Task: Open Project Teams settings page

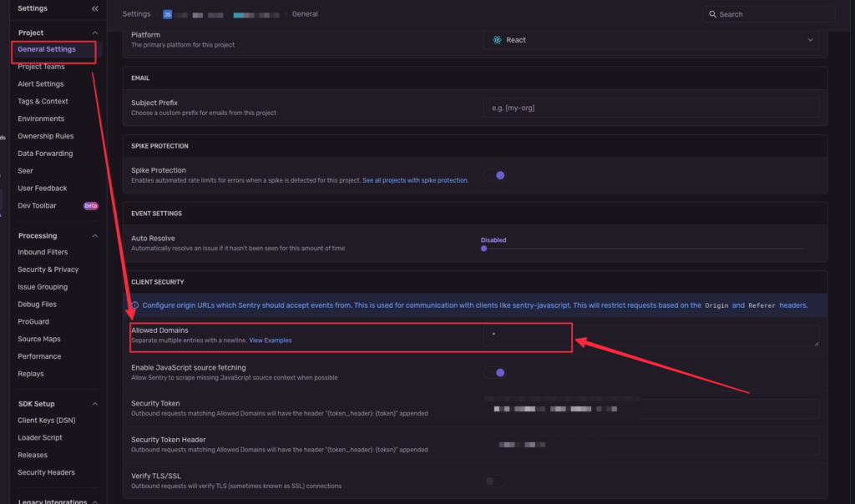Action: click(x=42, y=67)
